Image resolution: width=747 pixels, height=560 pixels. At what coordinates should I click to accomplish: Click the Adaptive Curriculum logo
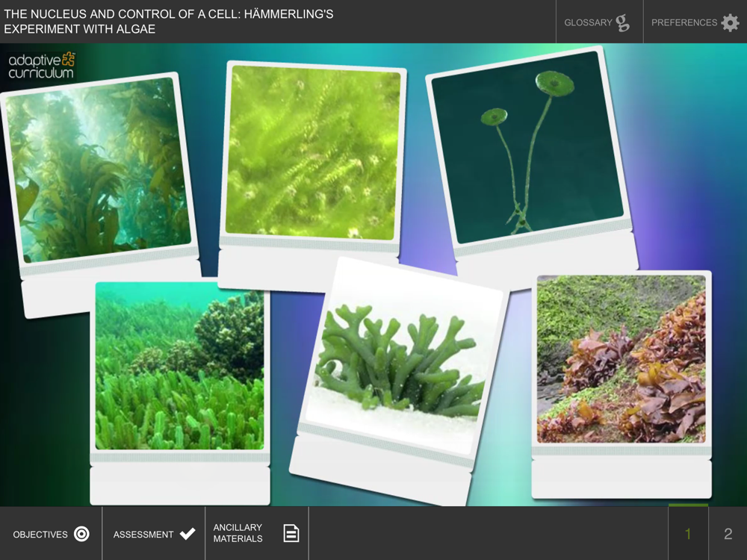(x=42, y=66)
